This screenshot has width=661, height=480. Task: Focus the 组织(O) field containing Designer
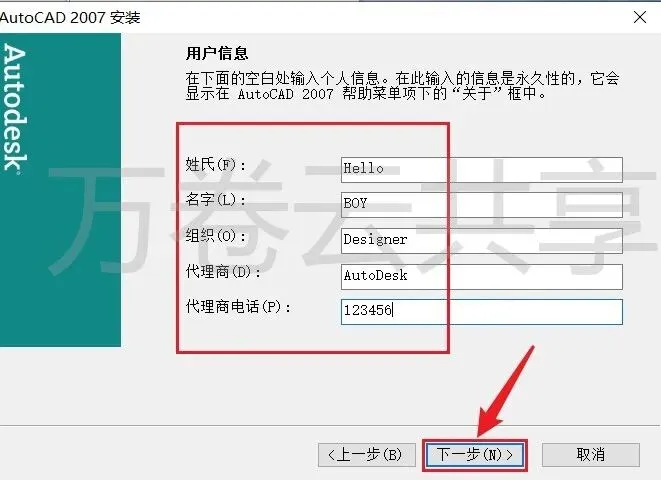[x=481, y=241]
